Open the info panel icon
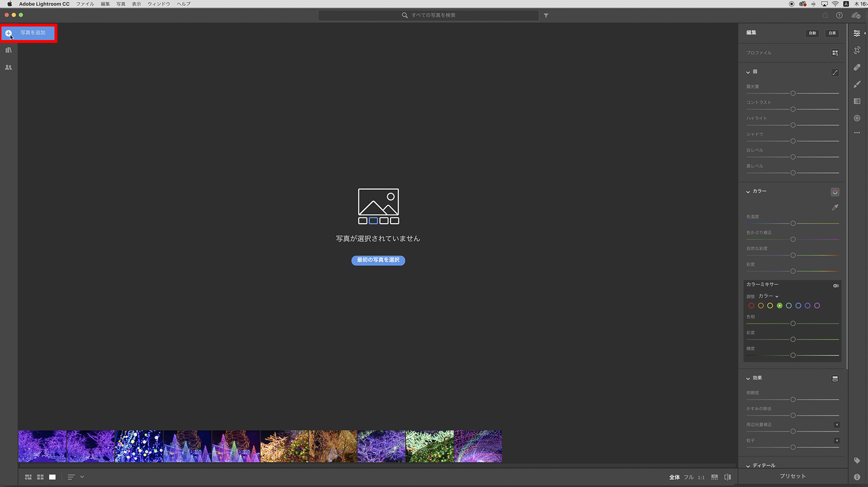The height and width of the screenshot is (487, 868). (x=857, y=477)
